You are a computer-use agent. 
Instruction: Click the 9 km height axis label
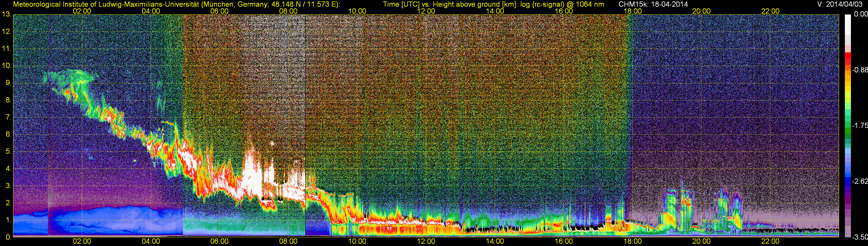click(x=8, y=83)
